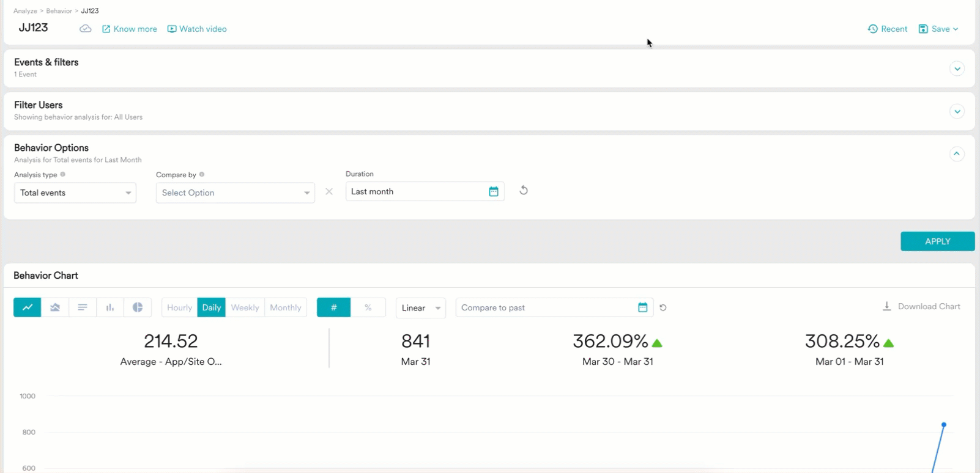This screenshot has width=980, height=473.
Task: Open the Analysis type Total events dropdown
Action: [75, 193]
